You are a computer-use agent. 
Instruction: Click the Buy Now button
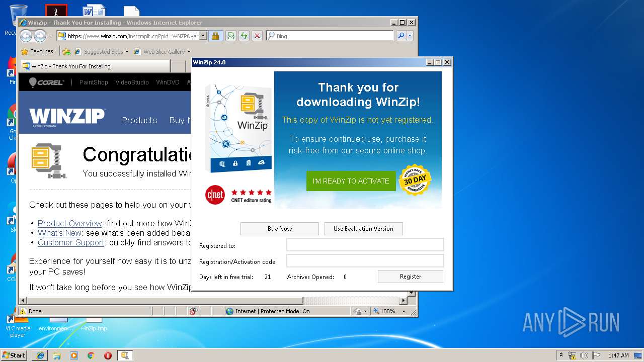tap(280, 229)
